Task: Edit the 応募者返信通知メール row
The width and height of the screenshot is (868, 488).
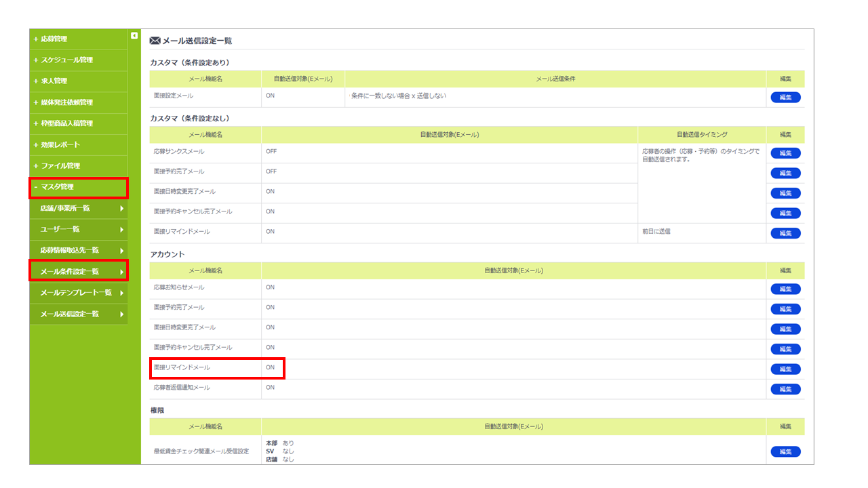Action: pyautogui.click(x=785, y=389)
